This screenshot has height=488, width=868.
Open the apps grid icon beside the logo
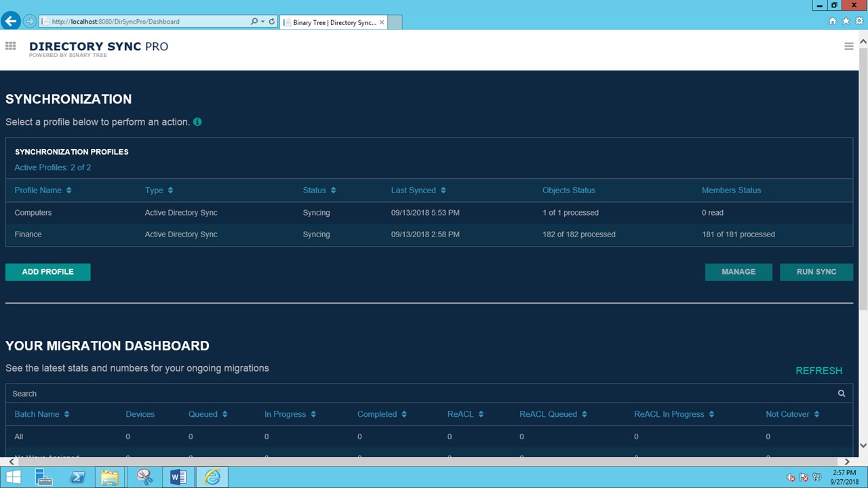(x=10, y=46)
